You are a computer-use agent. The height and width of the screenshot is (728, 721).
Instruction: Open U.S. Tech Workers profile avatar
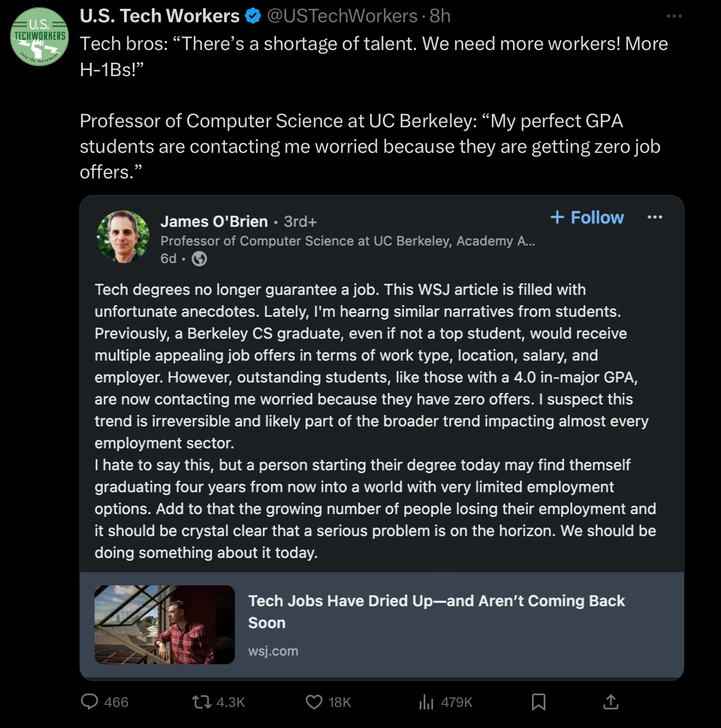pos(39,37)
